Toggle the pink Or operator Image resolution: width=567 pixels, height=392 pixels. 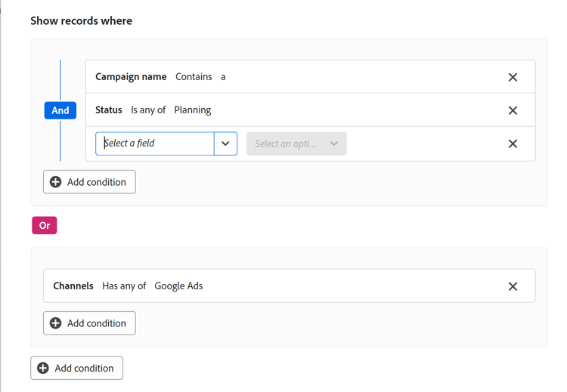pos(45,225)
